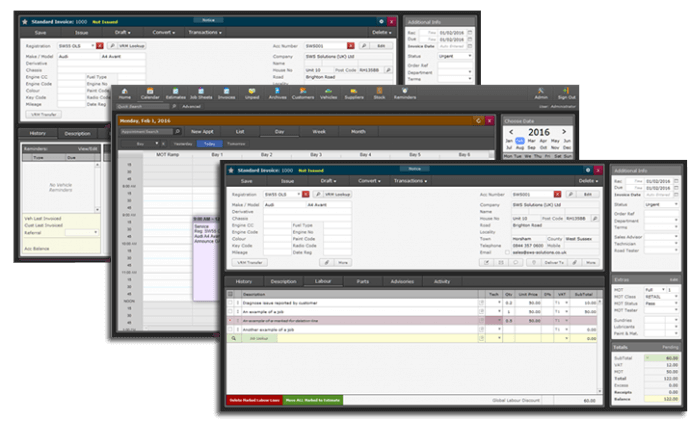690x421 pixels.
Task: Open the Transactions dropdown in front invoice
Action: point(410,181)
